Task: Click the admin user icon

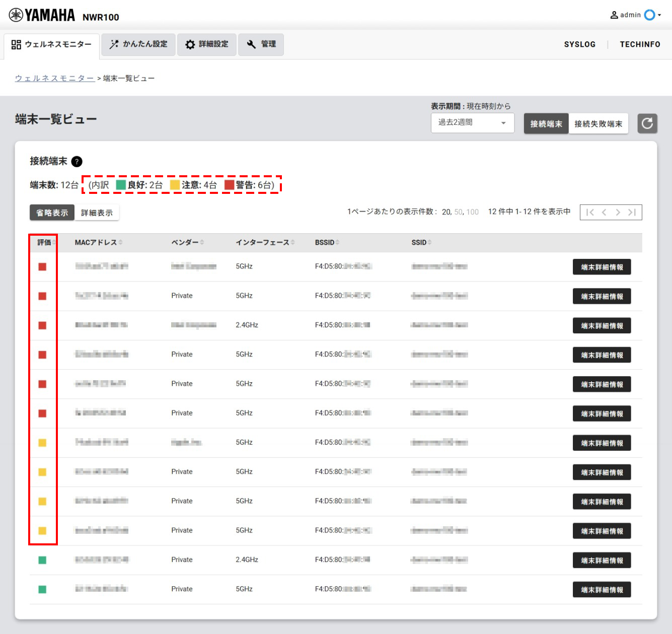Action: [614, 15]
